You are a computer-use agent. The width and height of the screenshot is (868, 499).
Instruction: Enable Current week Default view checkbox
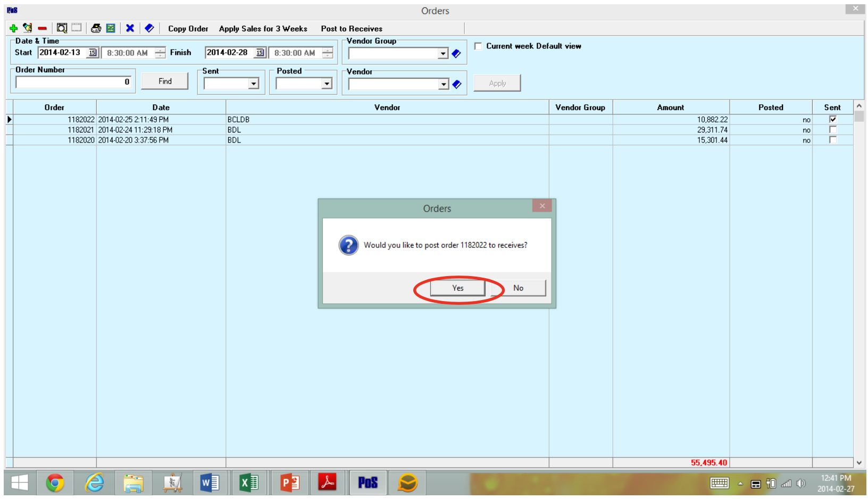(478, 46)
